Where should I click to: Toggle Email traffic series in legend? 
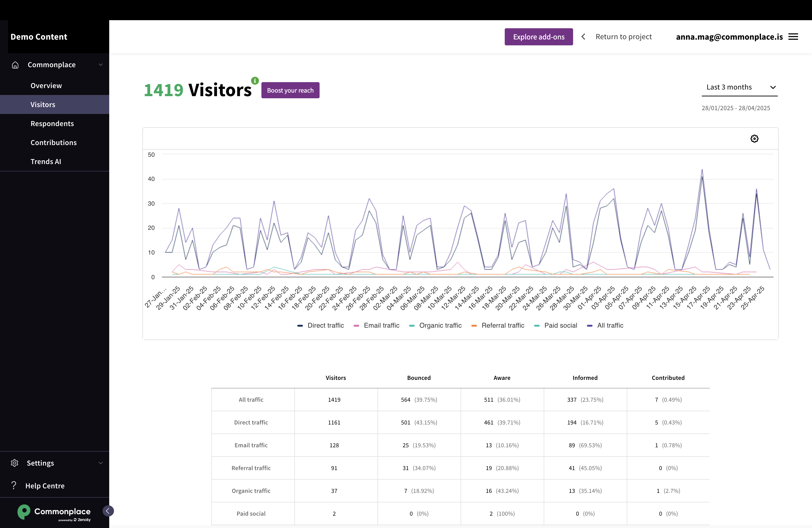click(x=381, y=325)
